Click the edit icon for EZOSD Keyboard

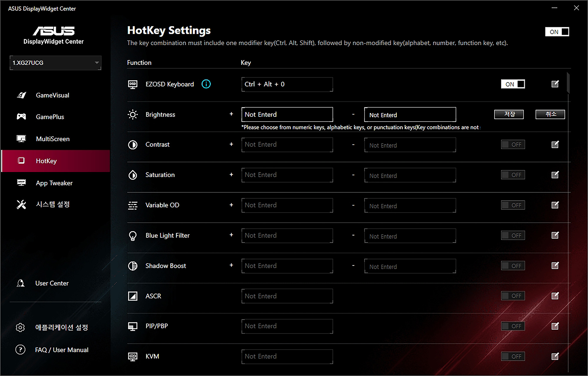[555, 84]
